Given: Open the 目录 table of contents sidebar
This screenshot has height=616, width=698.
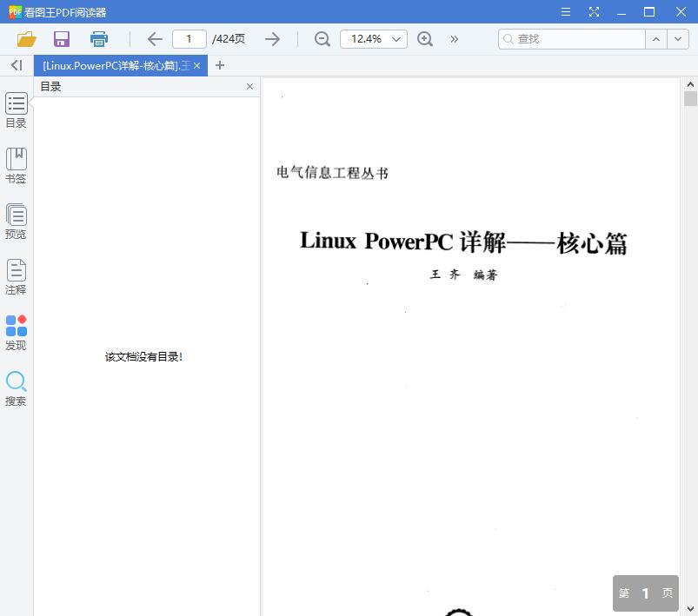Looking at the screenshot, I should coord(16,110).
